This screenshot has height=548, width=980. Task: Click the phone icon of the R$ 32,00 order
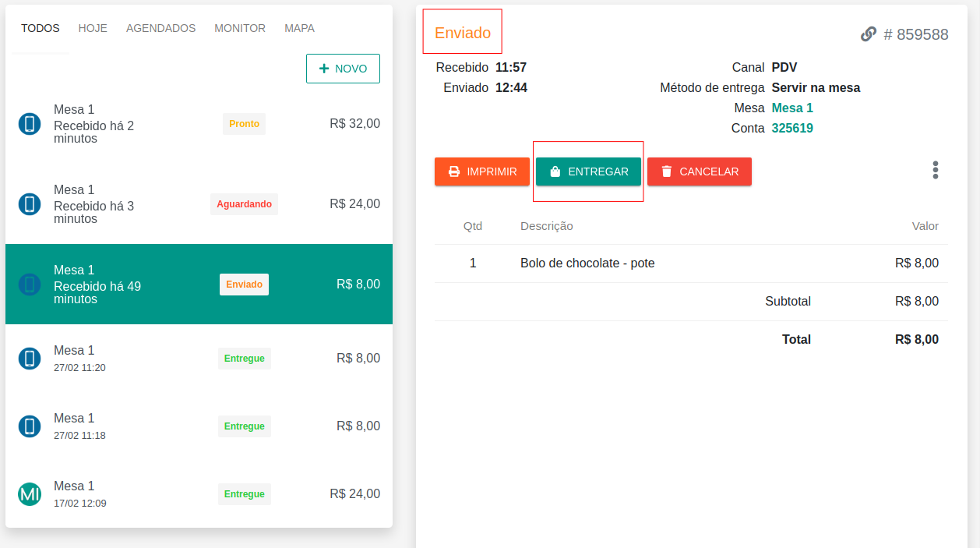click(x=30, y=124)
